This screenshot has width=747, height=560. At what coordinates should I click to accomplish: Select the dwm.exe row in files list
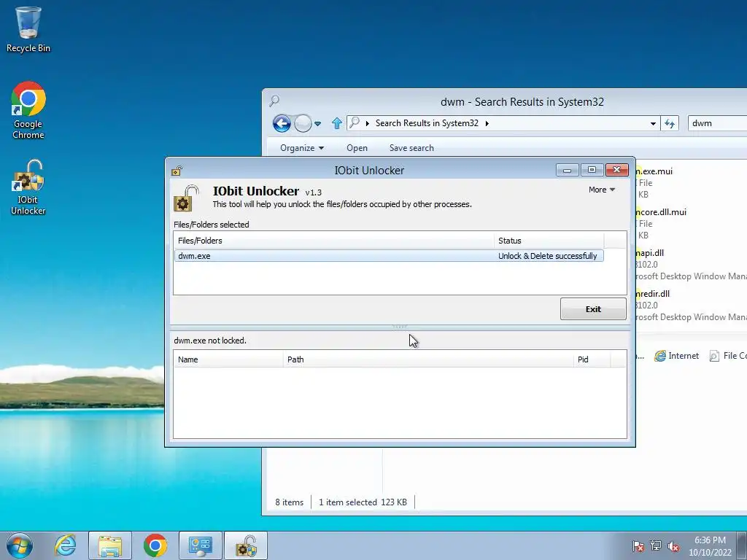[x=389, y=256]
